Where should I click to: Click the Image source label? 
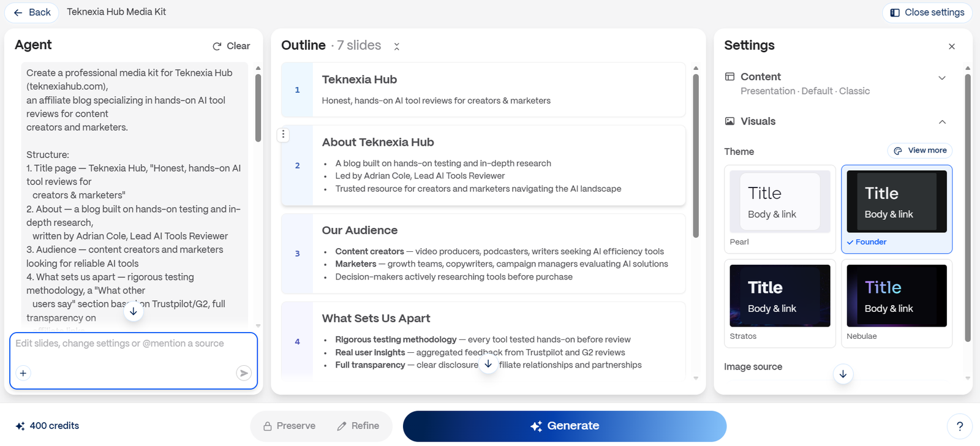click(753, 367)
